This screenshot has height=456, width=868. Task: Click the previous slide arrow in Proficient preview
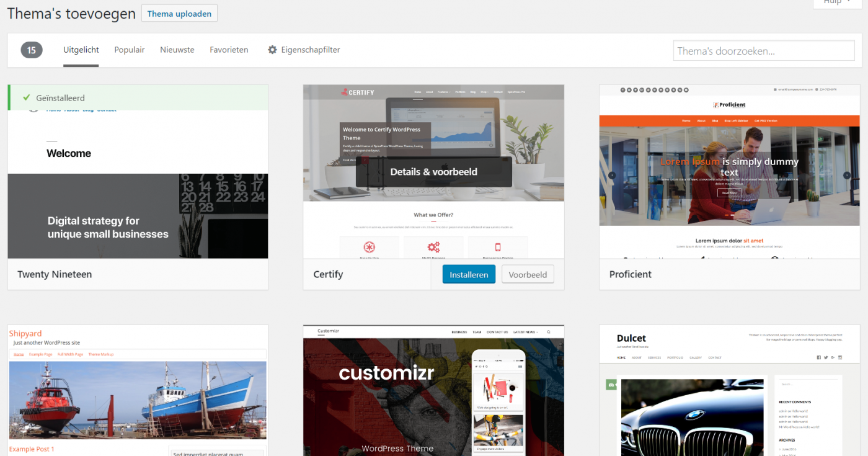click(x=612, y=176)
